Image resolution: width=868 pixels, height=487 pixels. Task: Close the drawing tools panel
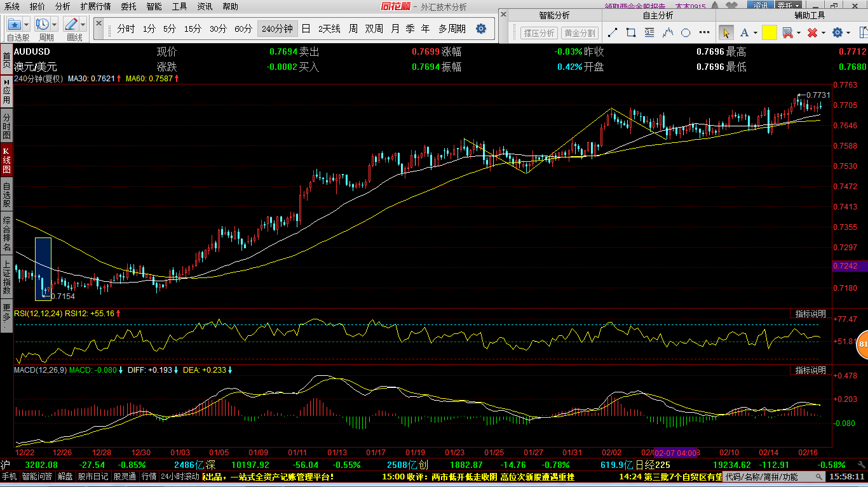coord(503,14)
